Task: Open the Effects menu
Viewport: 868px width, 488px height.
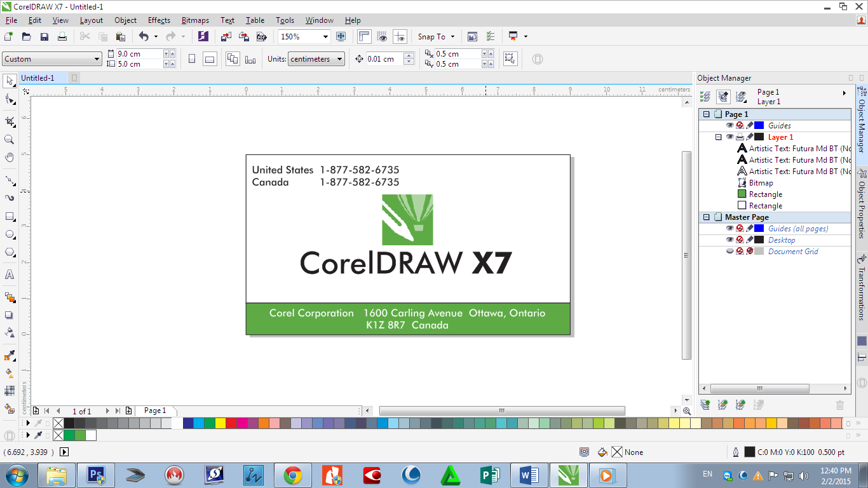Action: 159,20
